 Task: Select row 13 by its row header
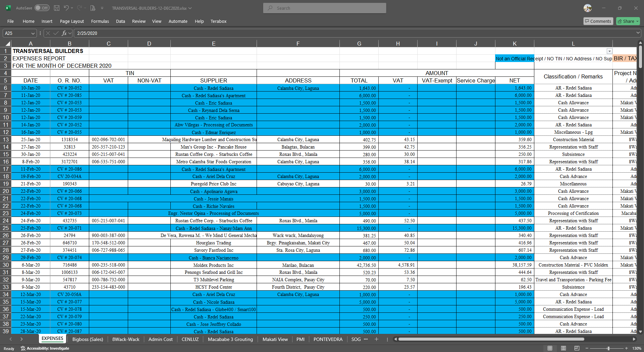click(x=6, y=139)
